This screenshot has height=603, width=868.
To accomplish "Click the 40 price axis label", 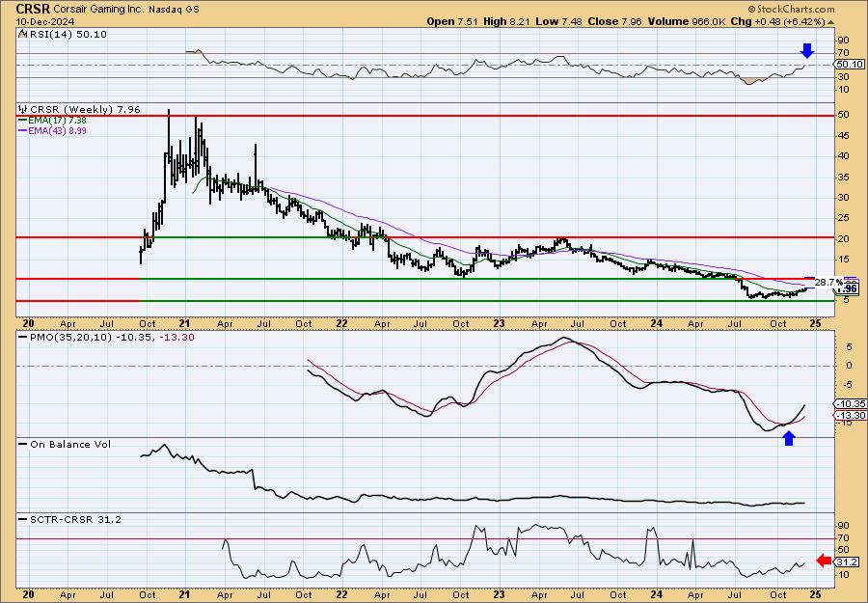I will pos(843,156).
